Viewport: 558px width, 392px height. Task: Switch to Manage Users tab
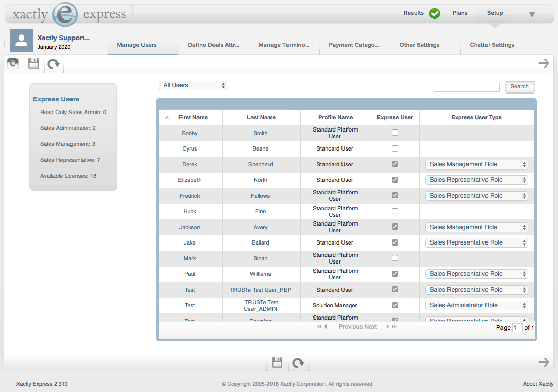point(137,45)
